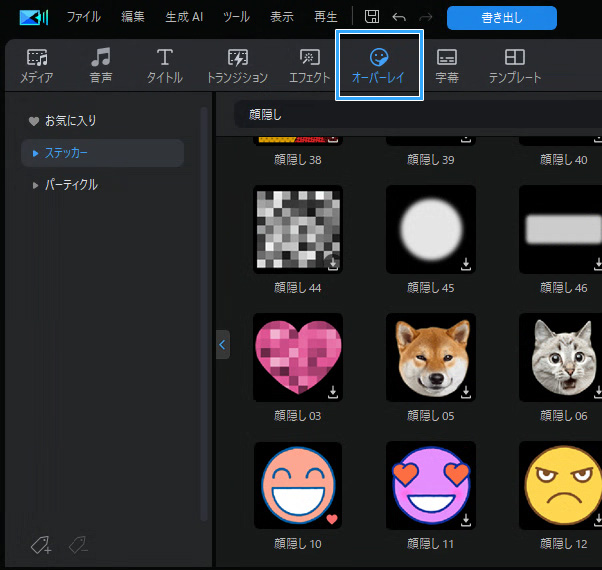Download the 顔隠し 03 sticker

[x=333, y=392]
